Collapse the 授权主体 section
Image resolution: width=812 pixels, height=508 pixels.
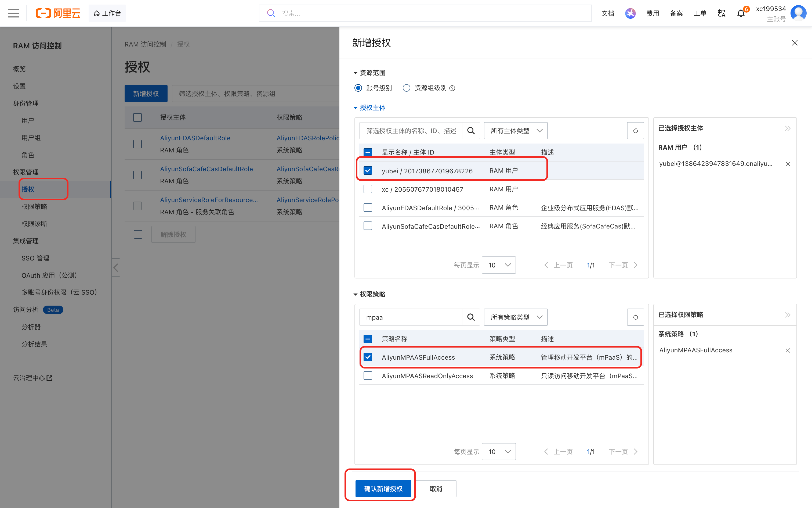[x=369, y=108]
